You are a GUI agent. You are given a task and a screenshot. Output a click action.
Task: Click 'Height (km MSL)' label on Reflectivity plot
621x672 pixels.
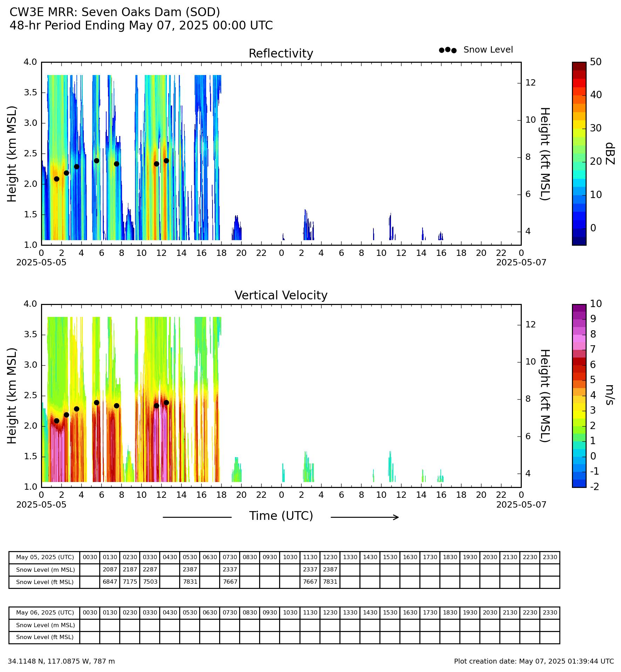[x=12, y=154]
